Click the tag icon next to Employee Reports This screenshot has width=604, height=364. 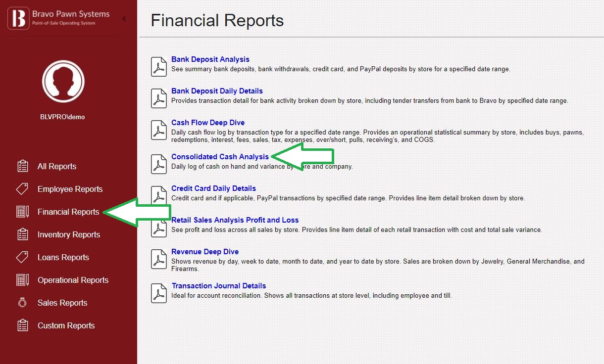coord(22,189)
